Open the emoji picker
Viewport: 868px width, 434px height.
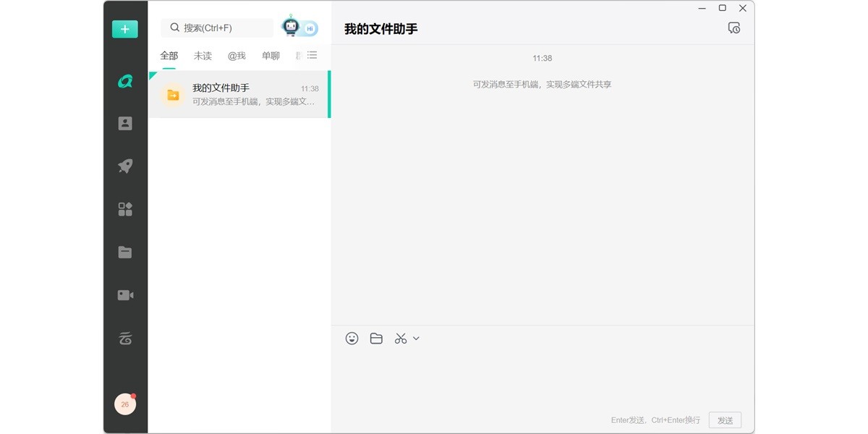352,339
